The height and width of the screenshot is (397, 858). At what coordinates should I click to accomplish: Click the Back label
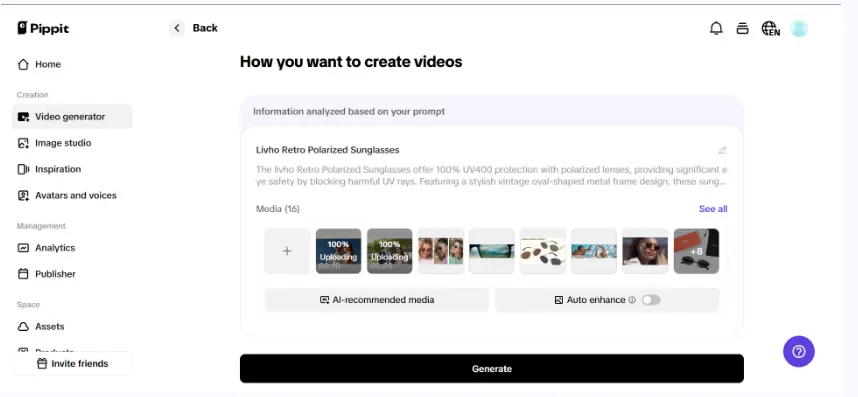click(205, 28)
